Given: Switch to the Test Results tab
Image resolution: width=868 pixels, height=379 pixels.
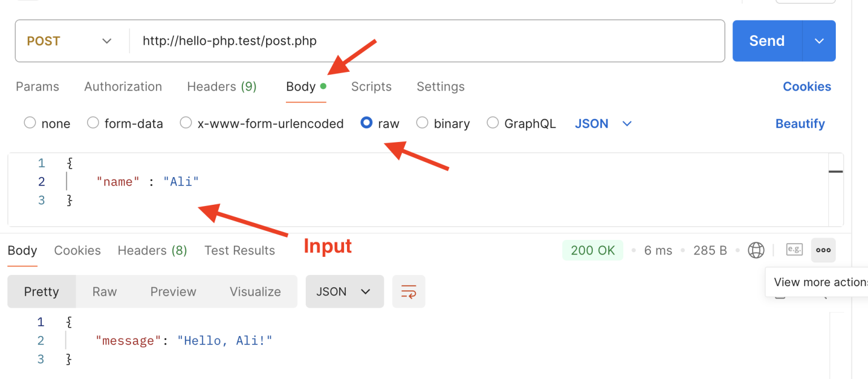Looking at the screenshot, I should pos(240,251).
